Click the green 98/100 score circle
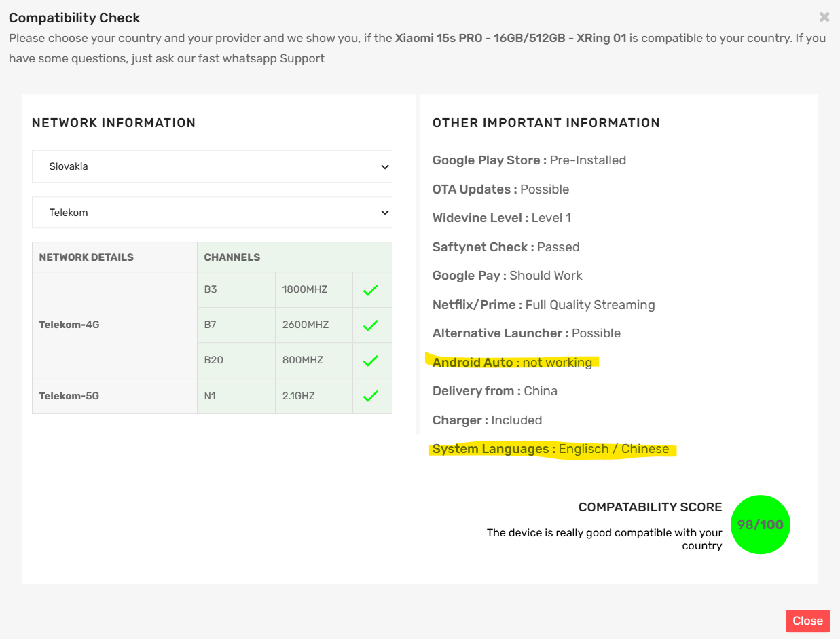 click(x=760, y=525)
